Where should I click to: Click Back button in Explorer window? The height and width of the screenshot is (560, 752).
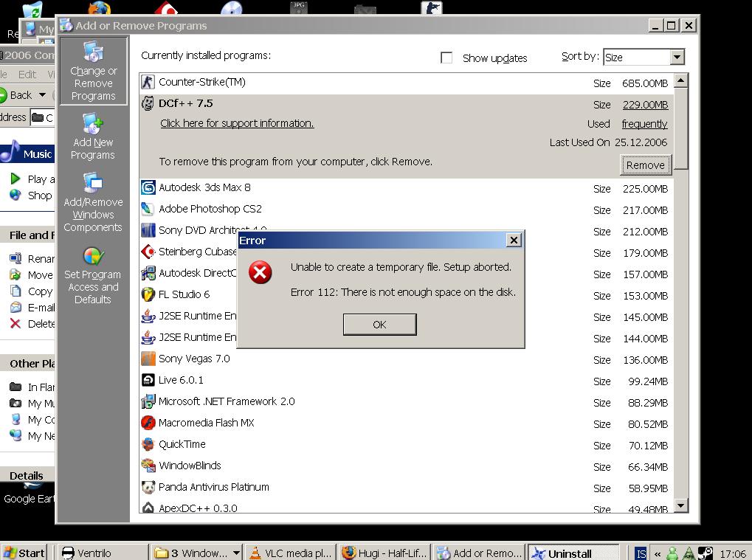pos(16,95)
